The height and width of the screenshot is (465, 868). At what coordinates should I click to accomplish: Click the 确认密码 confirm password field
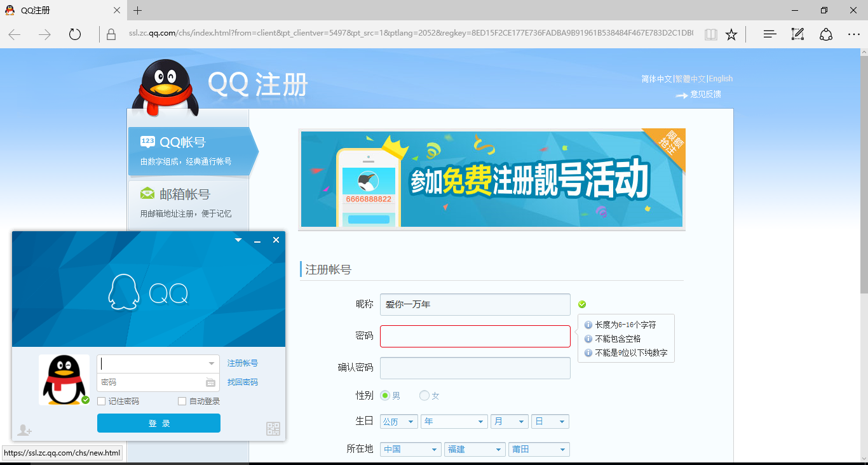(475, 368)
